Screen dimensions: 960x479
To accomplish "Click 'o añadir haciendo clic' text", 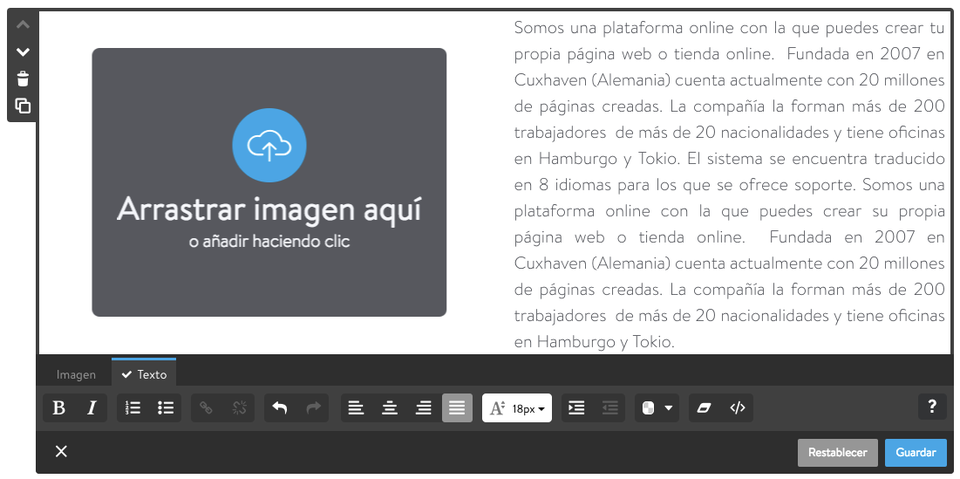I will tap(269, 242).
